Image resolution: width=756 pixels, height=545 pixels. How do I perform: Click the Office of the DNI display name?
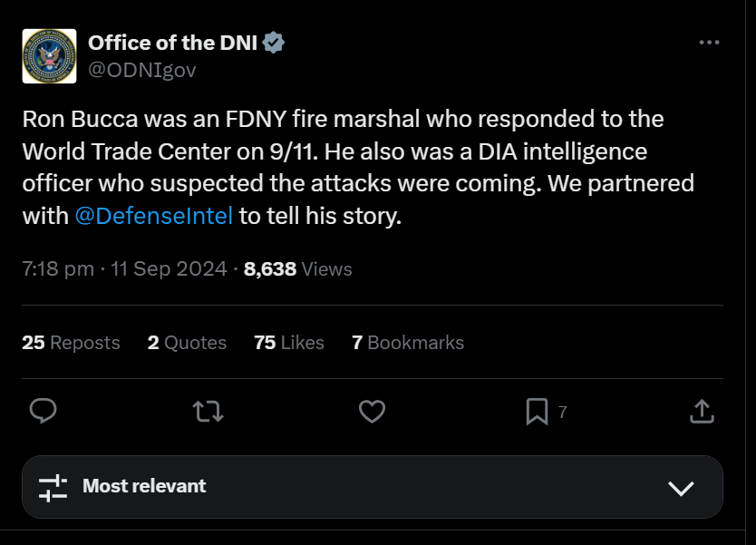pos(172,43)
